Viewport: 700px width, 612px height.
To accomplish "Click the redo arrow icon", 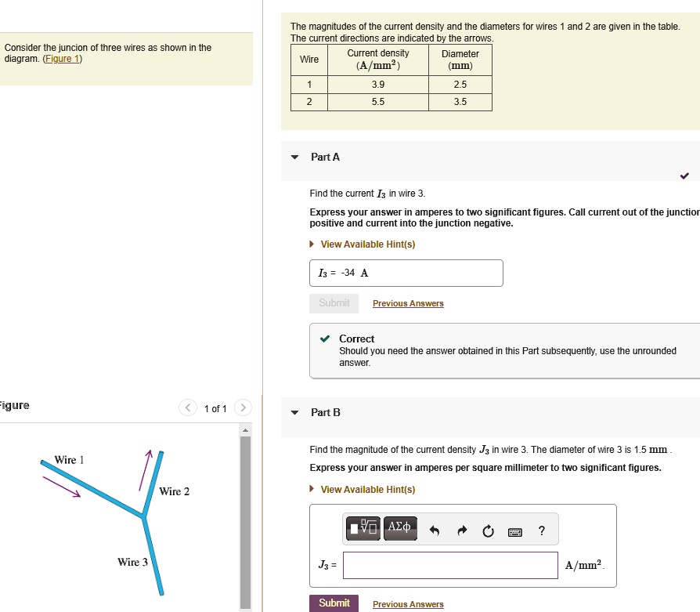I will [462, 531].
